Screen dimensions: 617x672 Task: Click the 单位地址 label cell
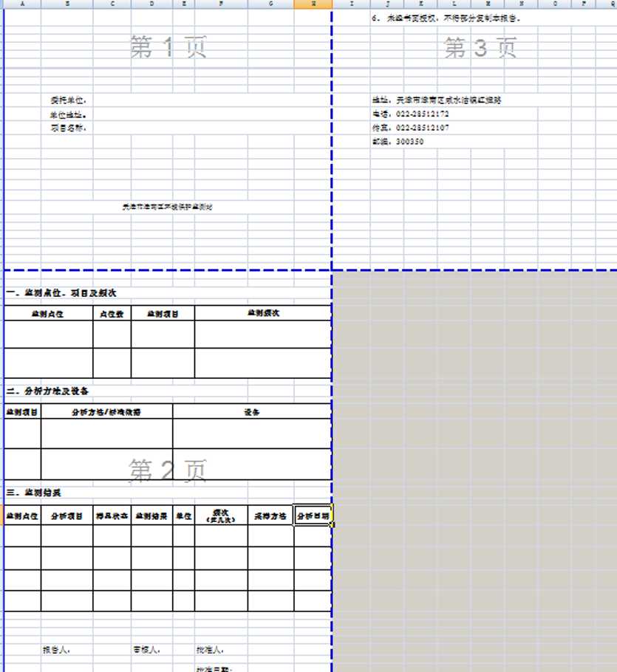click(68, 115)
